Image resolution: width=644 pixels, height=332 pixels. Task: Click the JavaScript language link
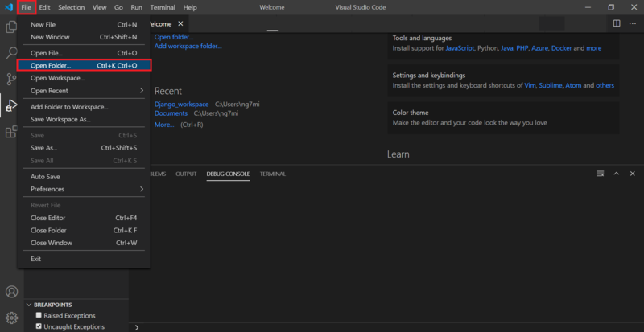pos(460,48)
